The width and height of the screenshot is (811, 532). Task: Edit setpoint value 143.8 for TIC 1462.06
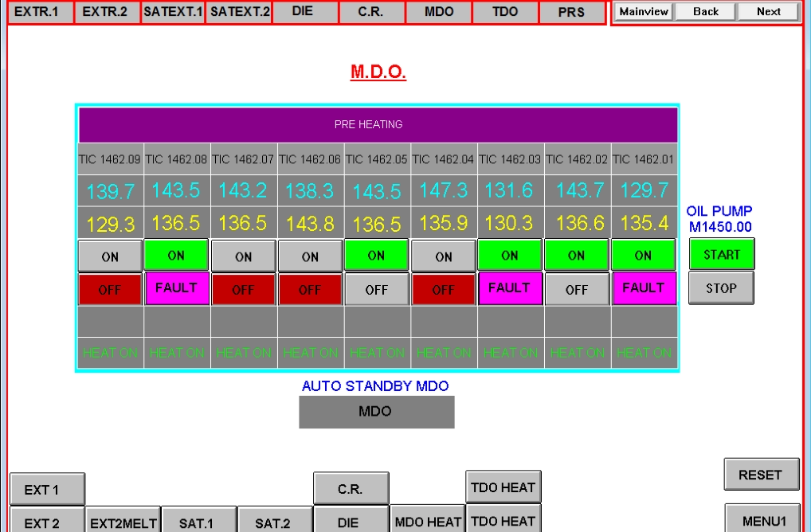click(x=310, y=225)
